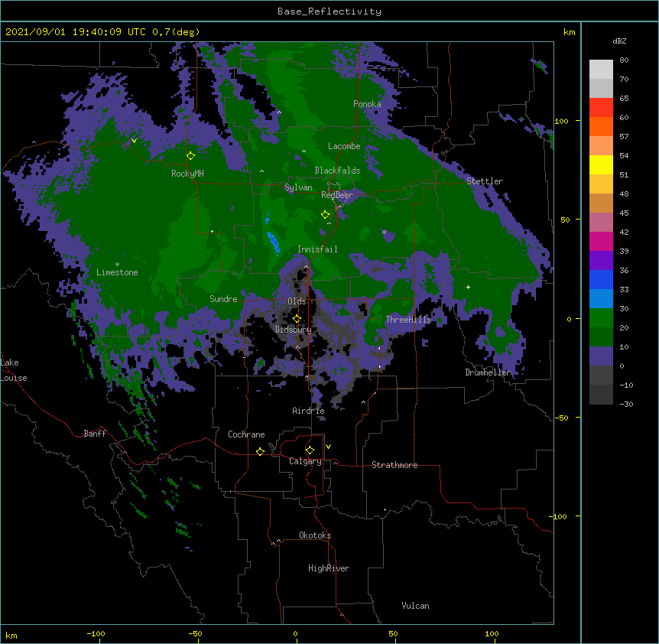Click the asterisk marker above Limestone
This screenshot has width=659, height=644.
pyautogui.click(x=117, y=265)
